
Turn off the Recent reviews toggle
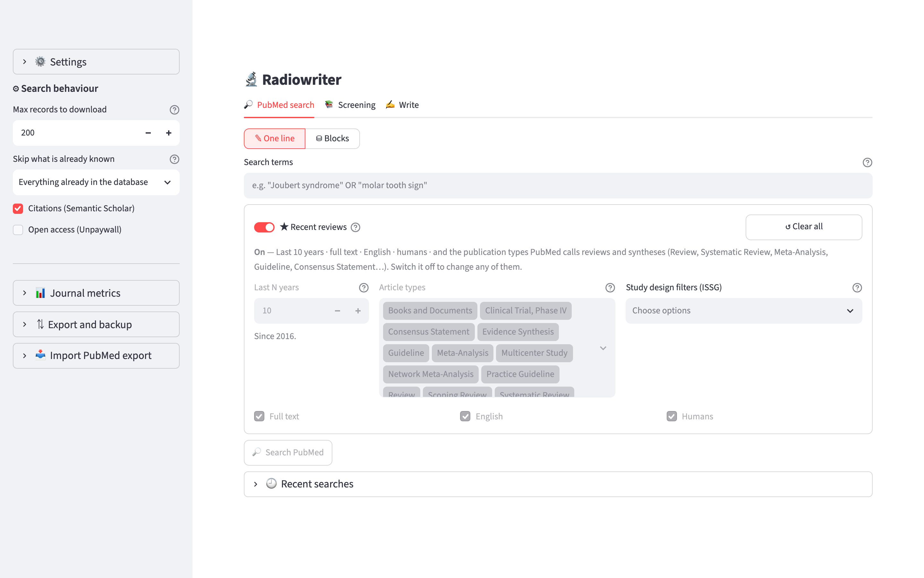[264, 227]
